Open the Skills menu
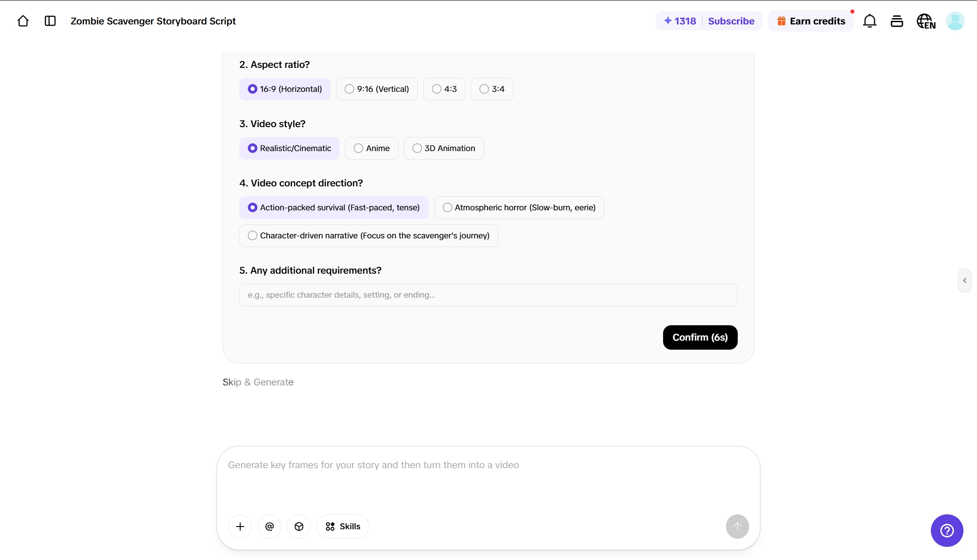 coord(342,527)
